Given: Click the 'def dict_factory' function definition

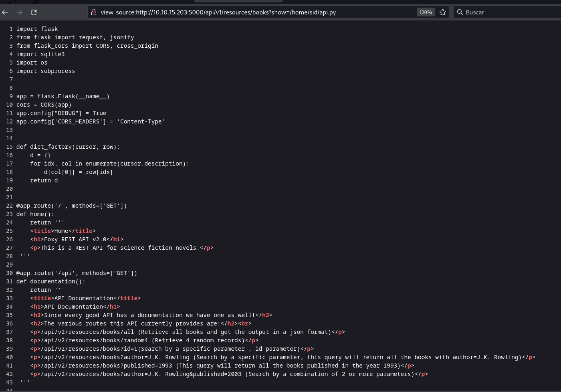Looking at the screenshot, I should 68,147.
